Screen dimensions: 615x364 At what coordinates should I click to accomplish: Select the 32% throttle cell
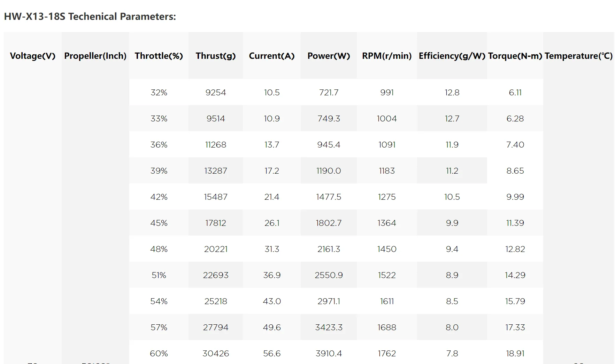[x=159, y=92]
